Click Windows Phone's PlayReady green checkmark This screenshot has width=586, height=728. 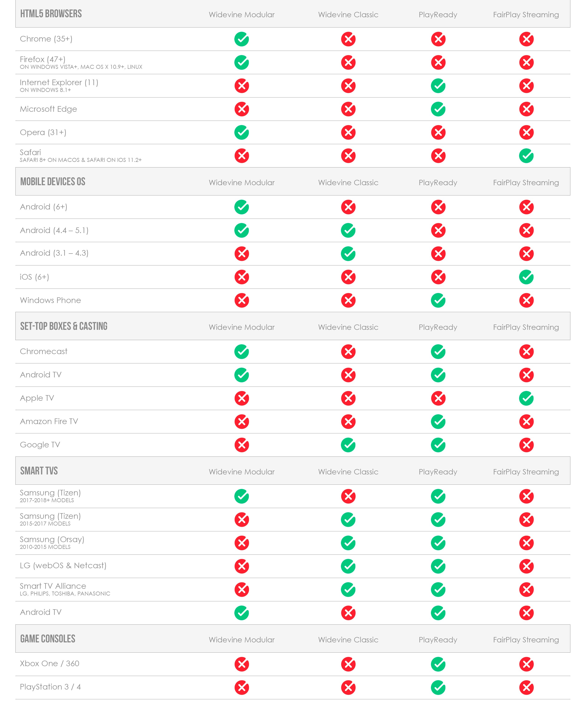coord(438,300)
